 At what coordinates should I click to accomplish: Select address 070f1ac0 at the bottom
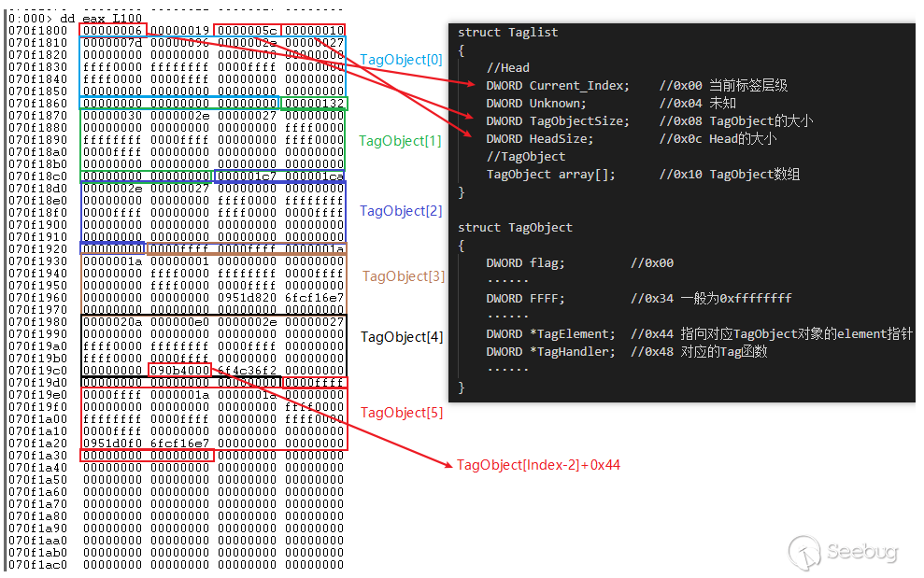click(37, 564)
